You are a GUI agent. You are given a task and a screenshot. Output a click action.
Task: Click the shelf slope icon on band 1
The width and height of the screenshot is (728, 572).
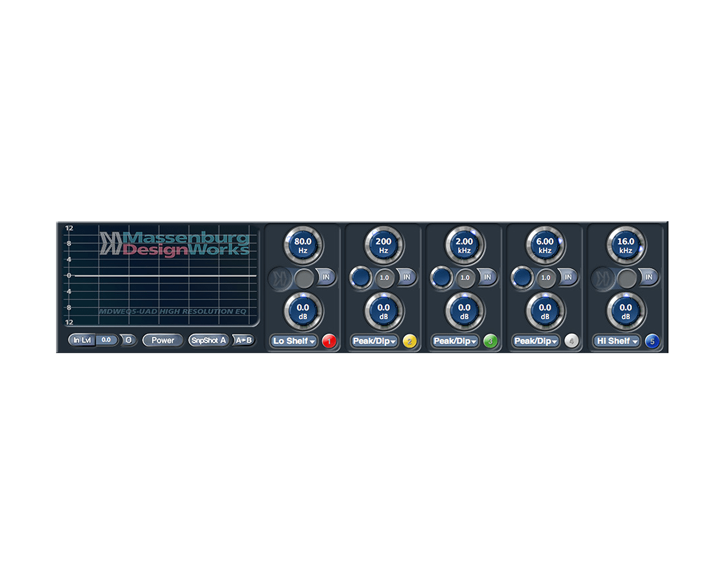click(281, 277)
